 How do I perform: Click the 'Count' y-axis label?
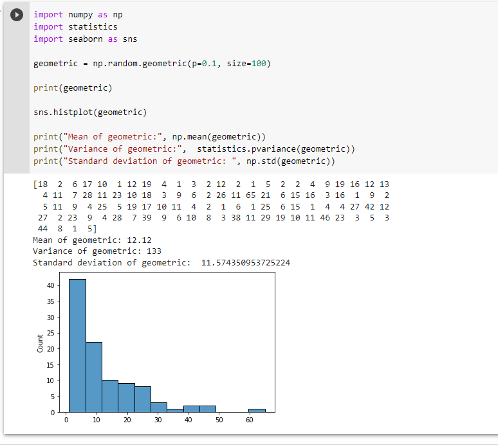tap(40, 344)
